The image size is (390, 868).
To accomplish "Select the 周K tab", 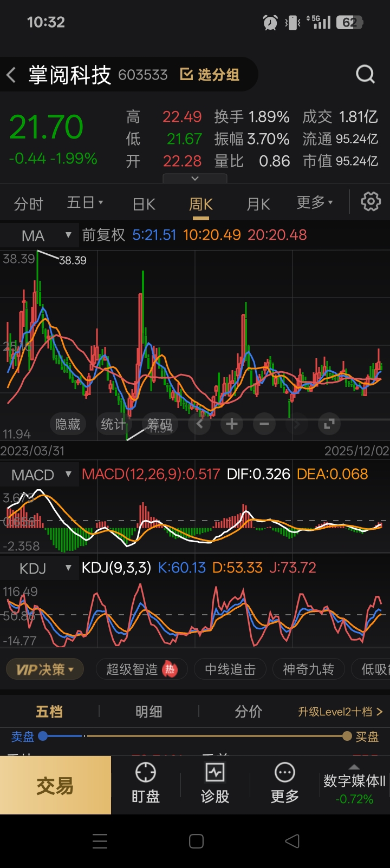I will pos(200,204).
